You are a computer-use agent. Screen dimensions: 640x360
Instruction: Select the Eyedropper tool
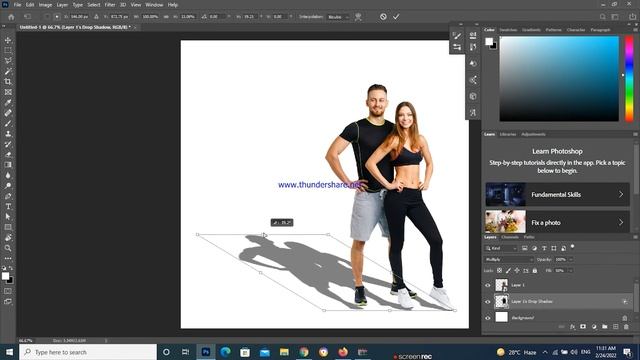pyautogui.click(x=8, y=102)
